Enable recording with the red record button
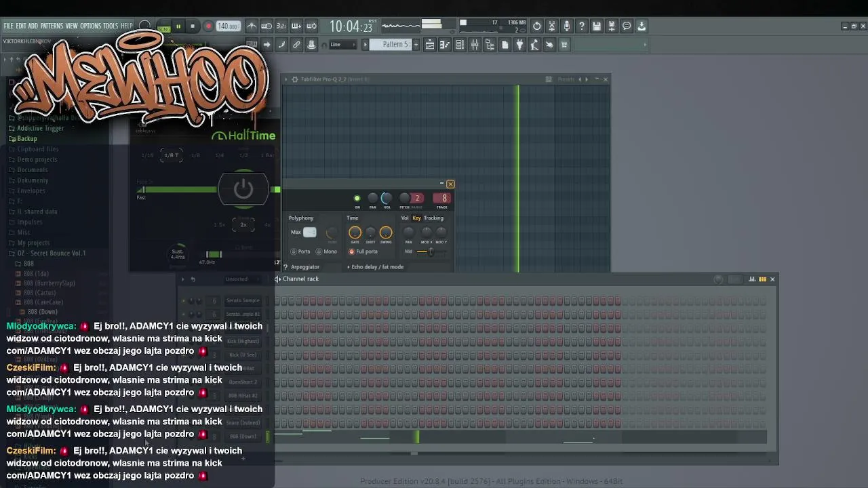The width and height of the screenshot is (868, 488). 208,26
